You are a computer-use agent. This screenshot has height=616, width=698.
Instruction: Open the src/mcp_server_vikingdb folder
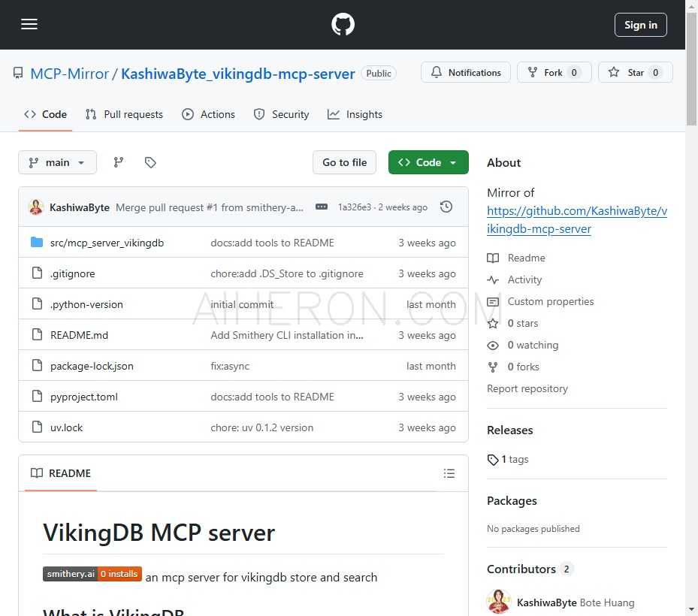tap(107, 243)
